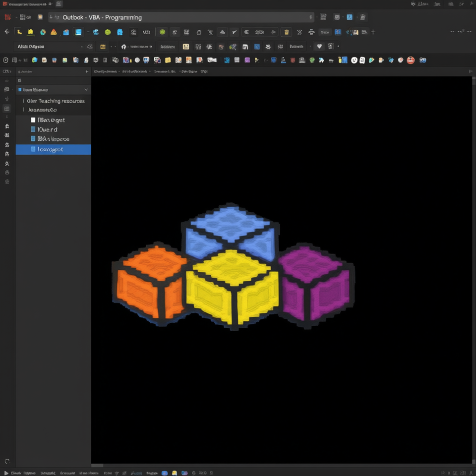Click the white smiley face icon

coord(354,60)
